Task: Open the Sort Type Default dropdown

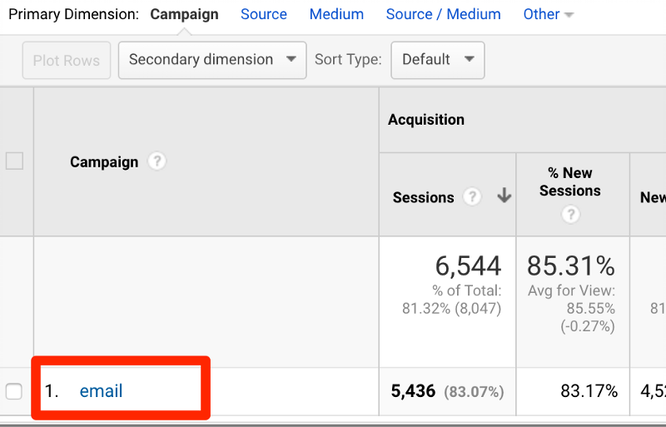Action: point(437,60)
